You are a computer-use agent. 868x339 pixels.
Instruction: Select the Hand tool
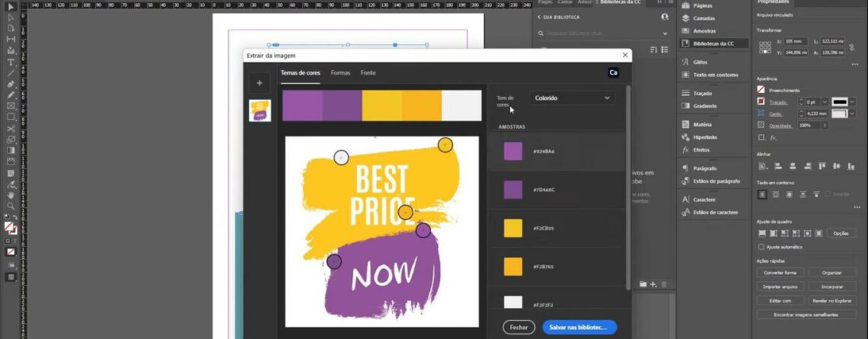click(x=11, y=194)
